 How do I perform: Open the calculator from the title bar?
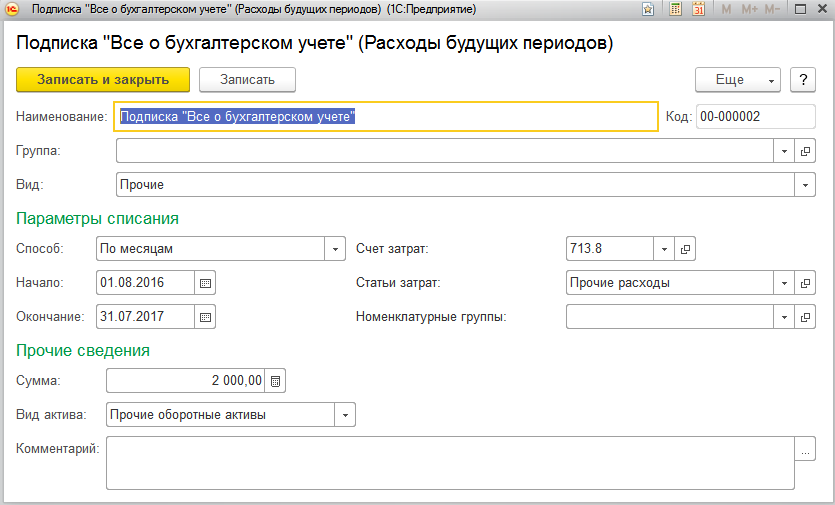tap(675, 9)
